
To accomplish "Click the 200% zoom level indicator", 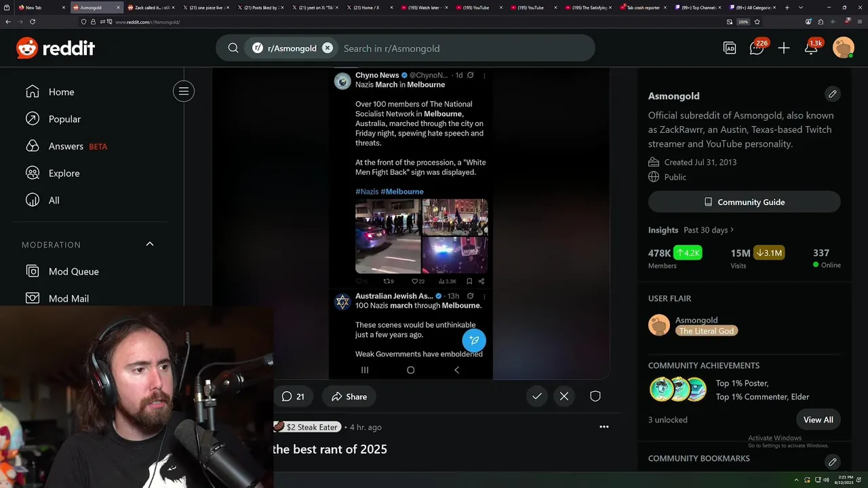I will point(743,22).
